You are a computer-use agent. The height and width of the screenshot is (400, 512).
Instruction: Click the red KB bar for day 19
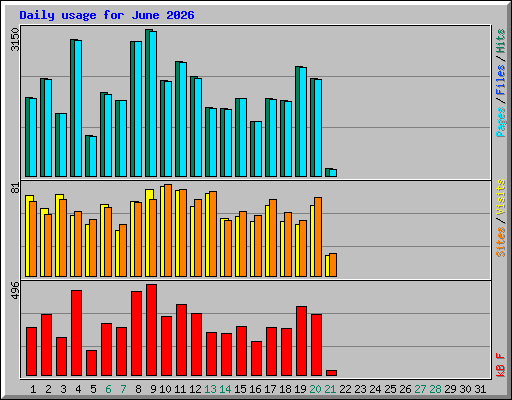coord(301,341)
